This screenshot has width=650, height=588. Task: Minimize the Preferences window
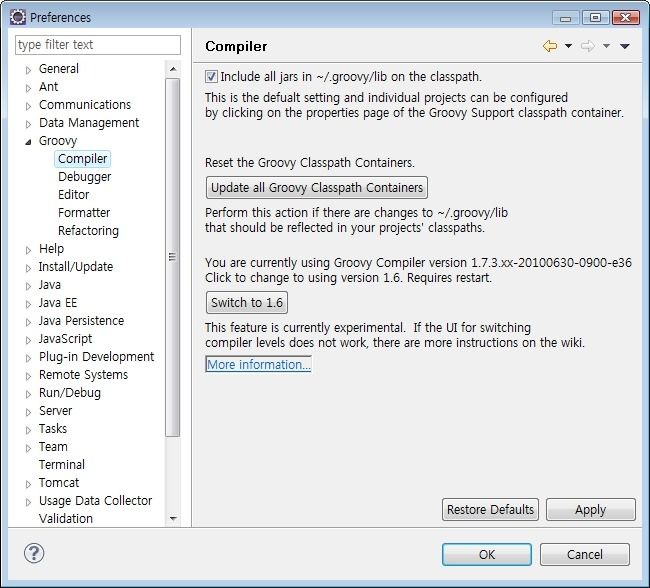[565, 18]
